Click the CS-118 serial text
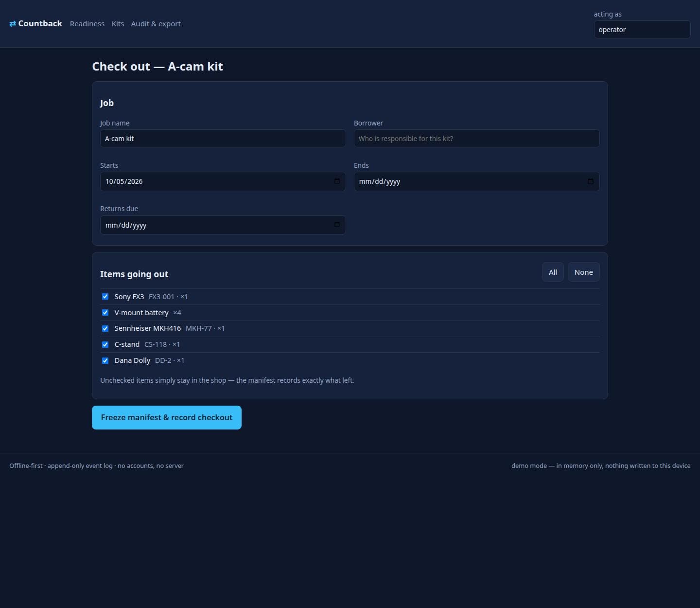The width and height of the screenshot is (700, 608). pos(156,344)
